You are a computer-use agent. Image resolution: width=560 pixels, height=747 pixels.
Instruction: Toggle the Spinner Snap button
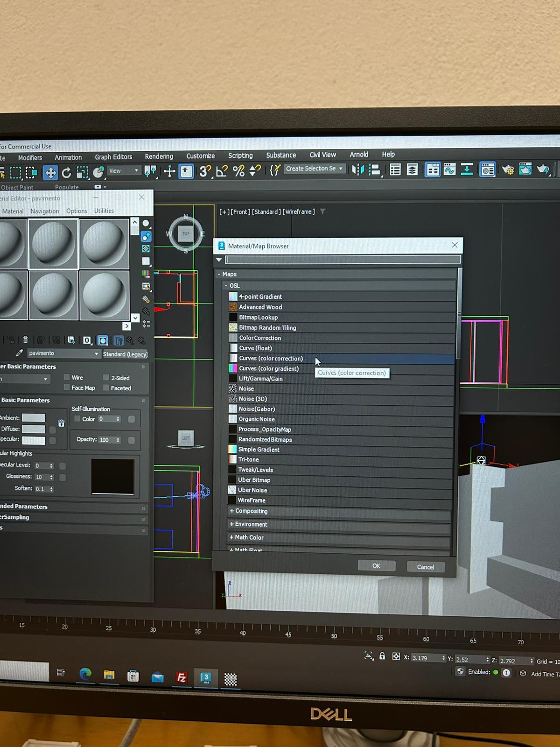pyautogui.click(x=255, y=170)
